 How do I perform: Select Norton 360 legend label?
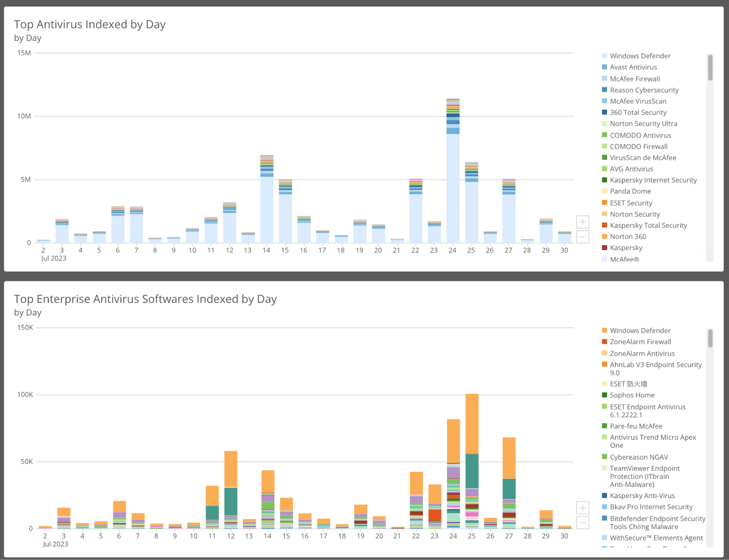click(628, 236)
